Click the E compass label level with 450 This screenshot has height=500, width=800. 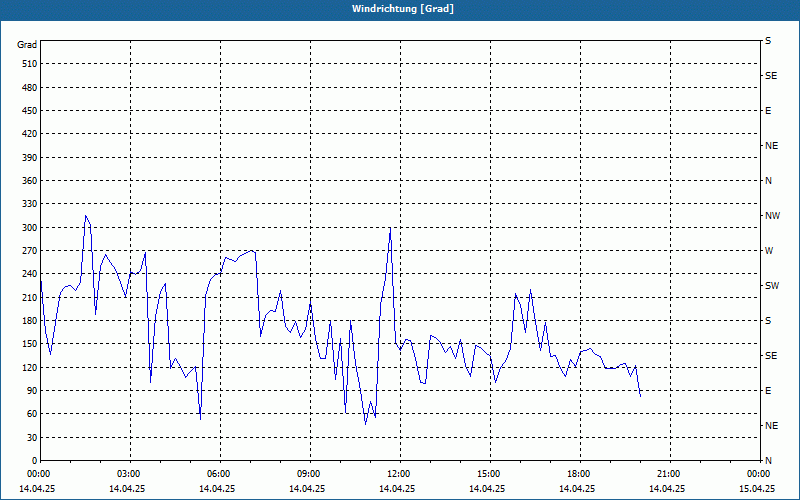pos(768,111)
